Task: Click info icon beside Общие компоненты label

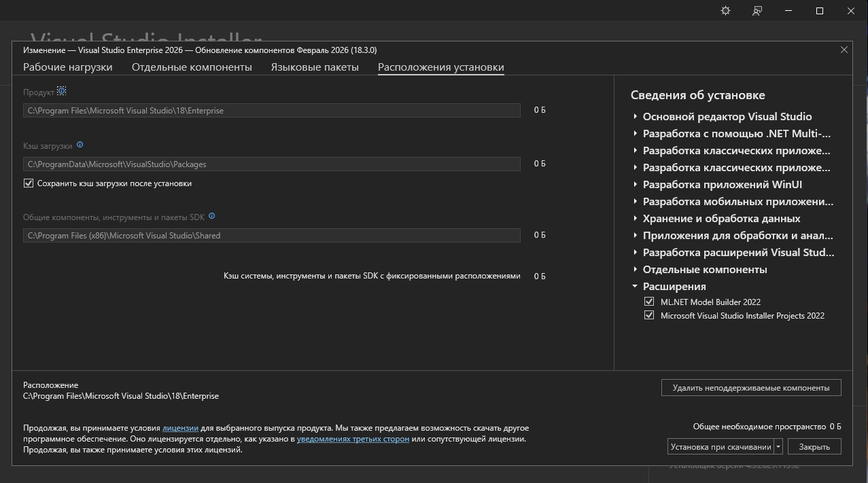Action: click(x=211, y=216)
